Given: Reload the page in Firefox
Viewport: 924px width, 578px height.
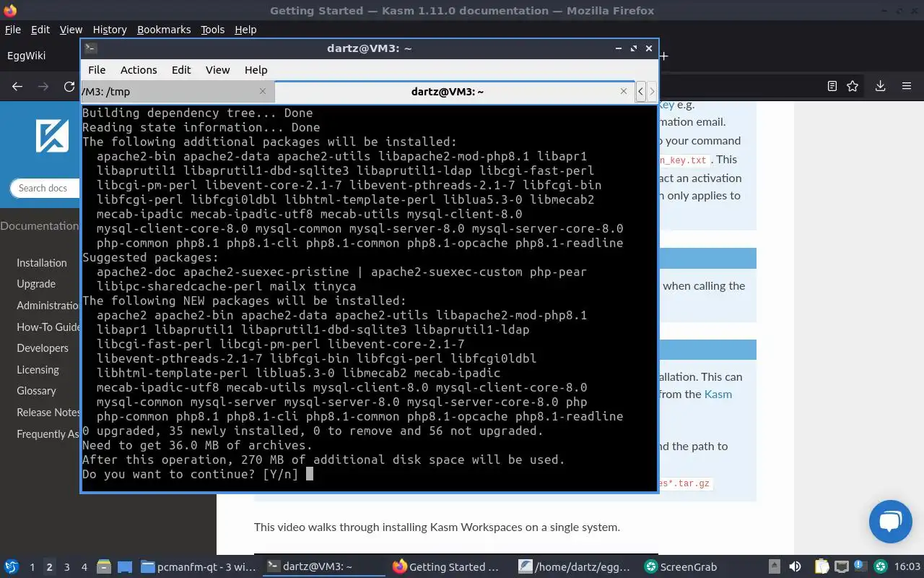Looking at the screenshot, I should (69, 86).
